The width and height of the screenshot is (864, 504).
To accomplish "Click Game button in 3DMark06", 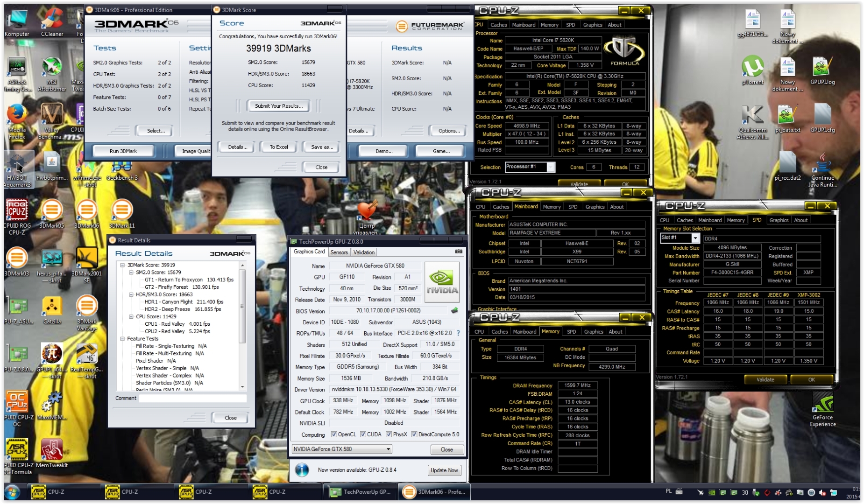I will 441,151.
